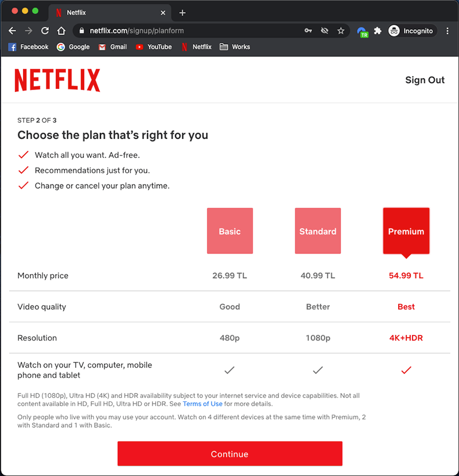Open the Terms of Use link

coord(203,404)
